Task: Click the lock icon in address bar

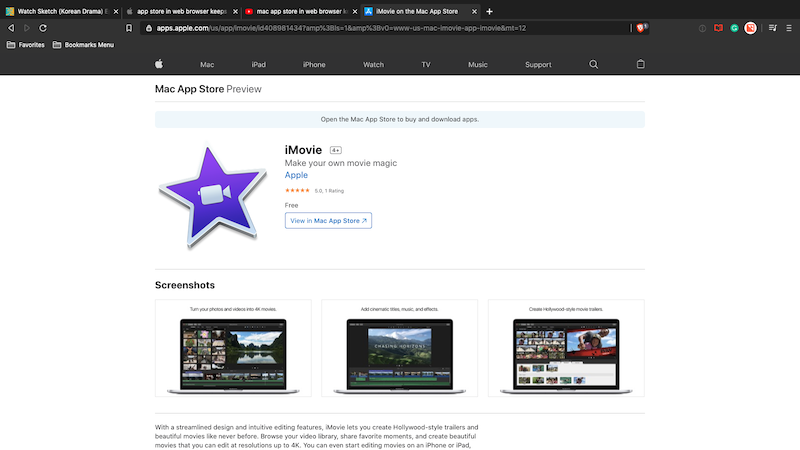Action: 149,28
